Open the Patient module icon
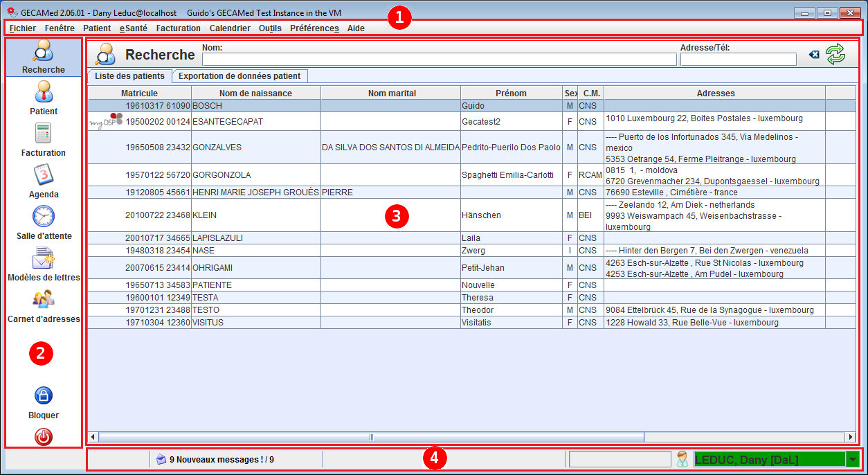The width and height of the screenshot is (868, 475). tap(43, 92)
